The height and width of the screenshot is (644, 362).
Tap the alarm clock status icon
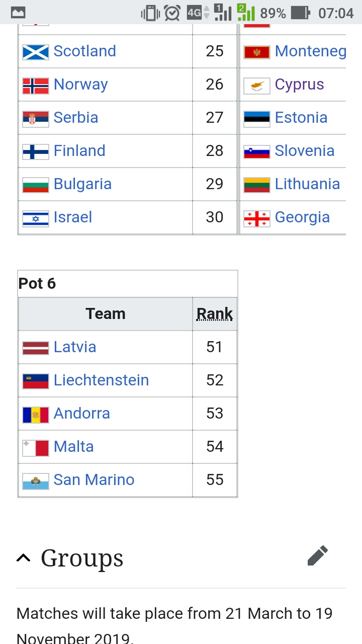click(172, 13)
